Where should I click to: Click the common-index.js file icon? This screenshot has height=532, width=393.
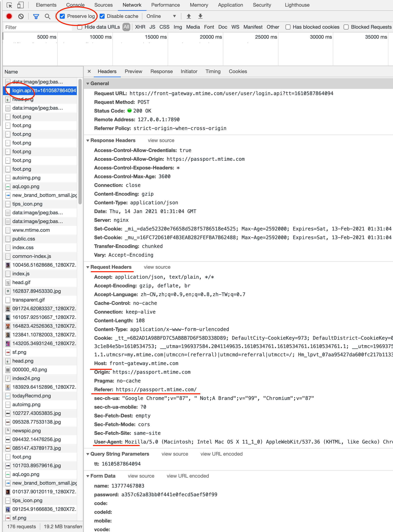[x=8, y=256]
